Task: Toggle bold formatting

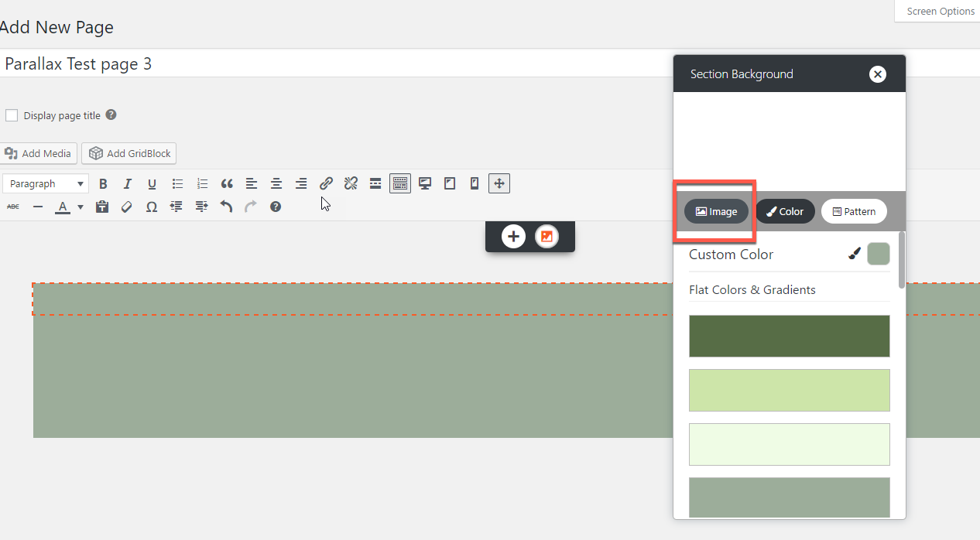Action: (103, 183)
